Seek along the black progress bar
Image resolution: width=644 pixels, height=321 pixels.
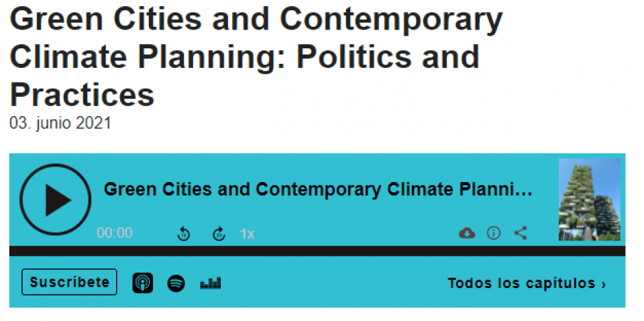click(x=317, y=251)
